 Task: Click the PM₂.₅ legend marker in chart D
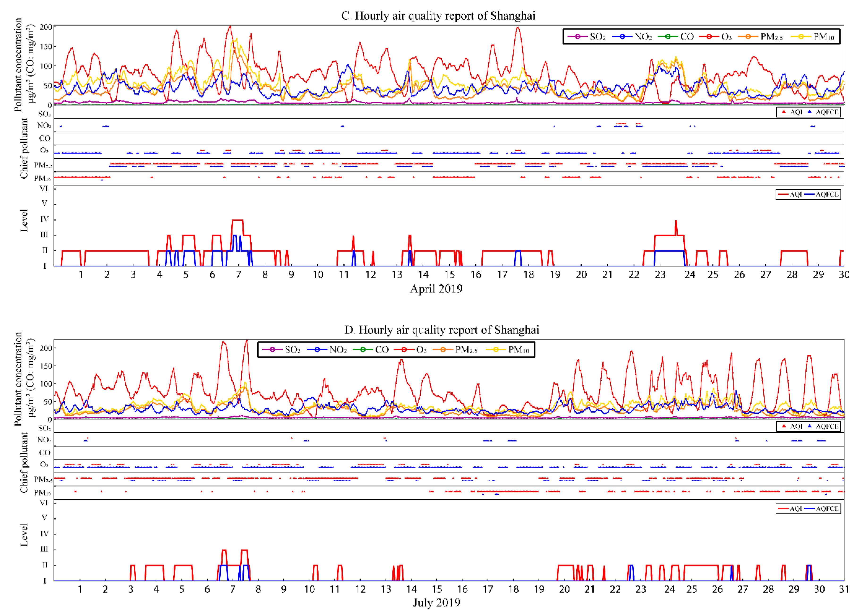(x=443, y=350)
